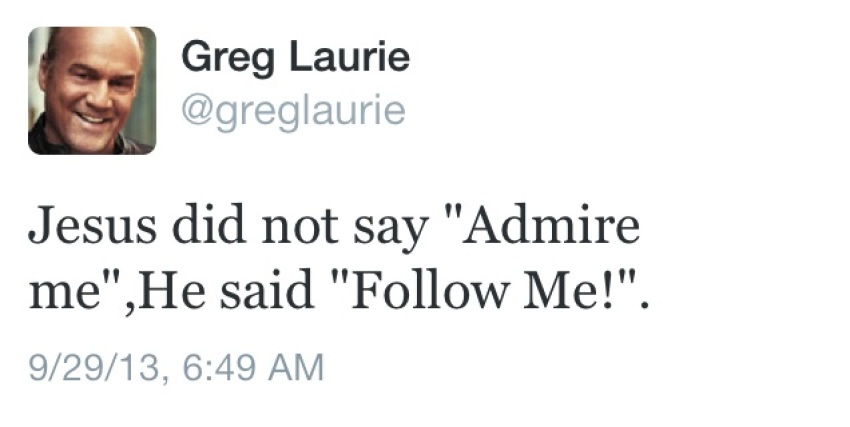Open the Greg Laurie display name
Viewport: 850px width, 427px height.
coord(294,57)
